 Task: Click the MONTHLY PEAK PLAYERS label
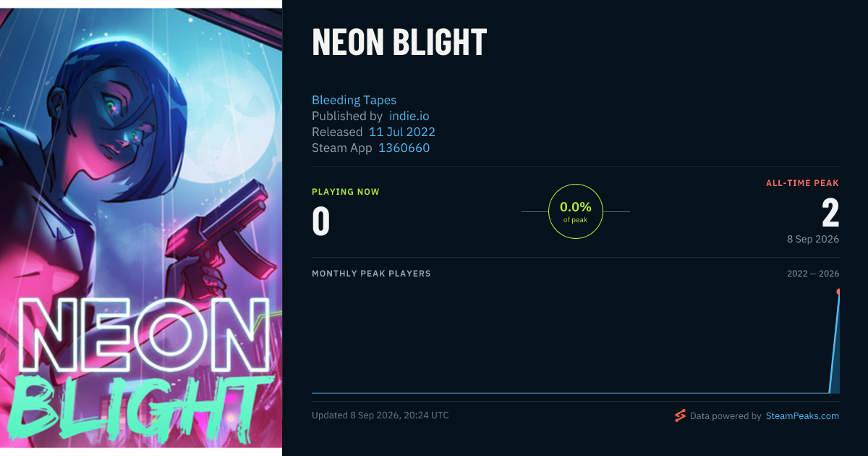(371, 274)
